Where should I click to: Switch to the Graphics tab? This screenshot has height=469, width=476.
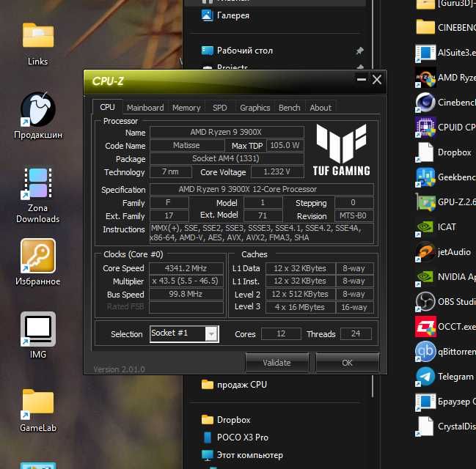point(255,108)
